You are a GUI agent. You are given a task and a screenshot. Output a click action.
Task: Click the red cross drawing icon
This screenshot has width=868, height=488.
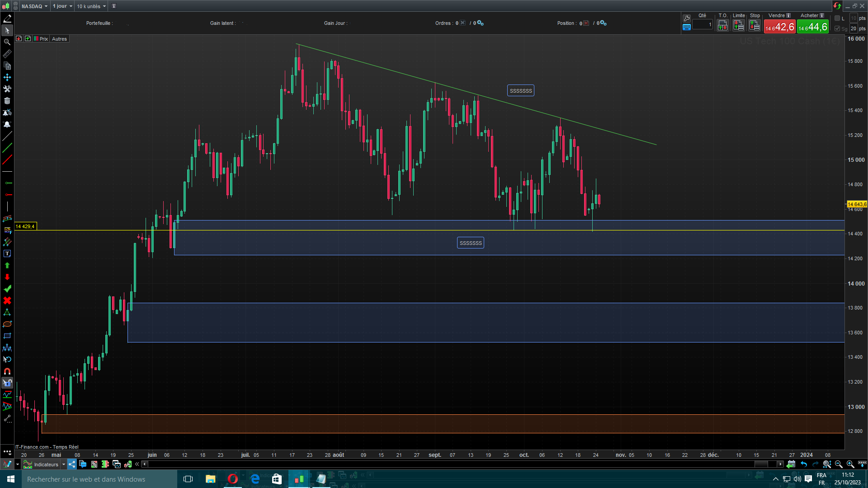coord(7,300)
